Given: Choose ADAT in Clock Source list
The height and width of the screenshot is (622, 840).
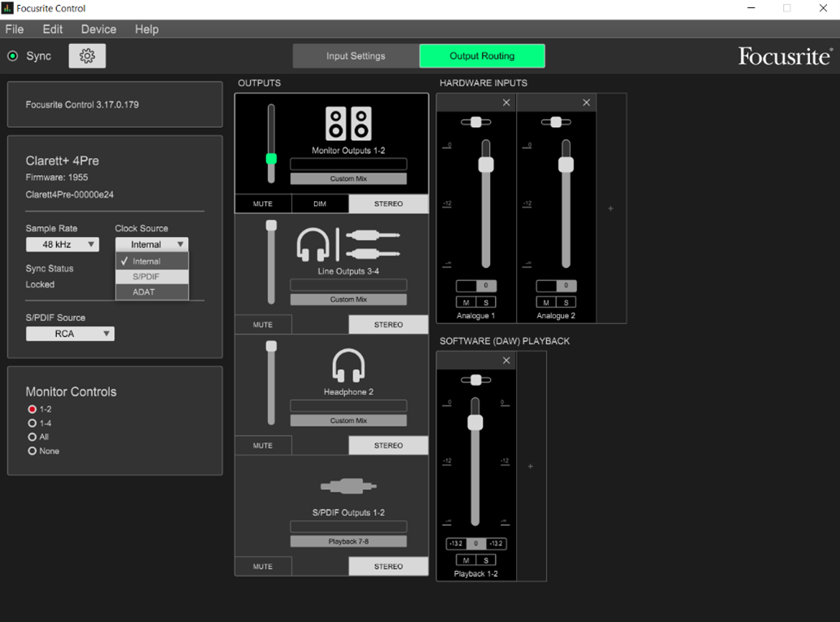Looking at the screenshot, I should click(x=152, y=291).
